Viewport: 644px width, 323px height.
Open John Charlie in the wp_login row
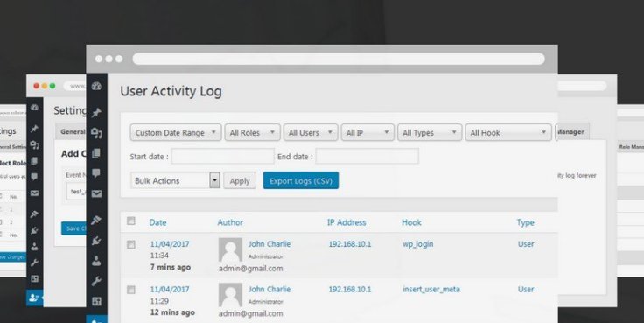click(x=269, y=243)
